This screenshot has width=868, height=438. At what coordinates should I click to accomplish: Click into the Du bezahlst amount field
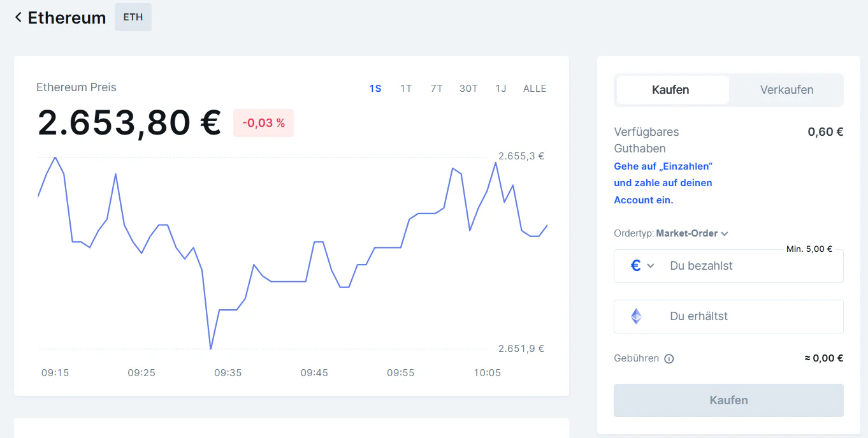click(x=733, y=266)
